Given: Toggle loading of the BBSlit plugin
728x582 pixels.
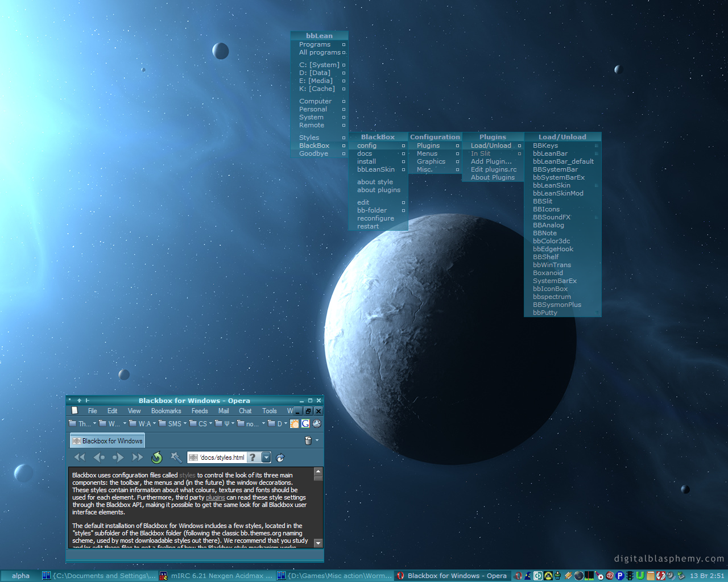Looking at the screenshot, I should point(562,201).
